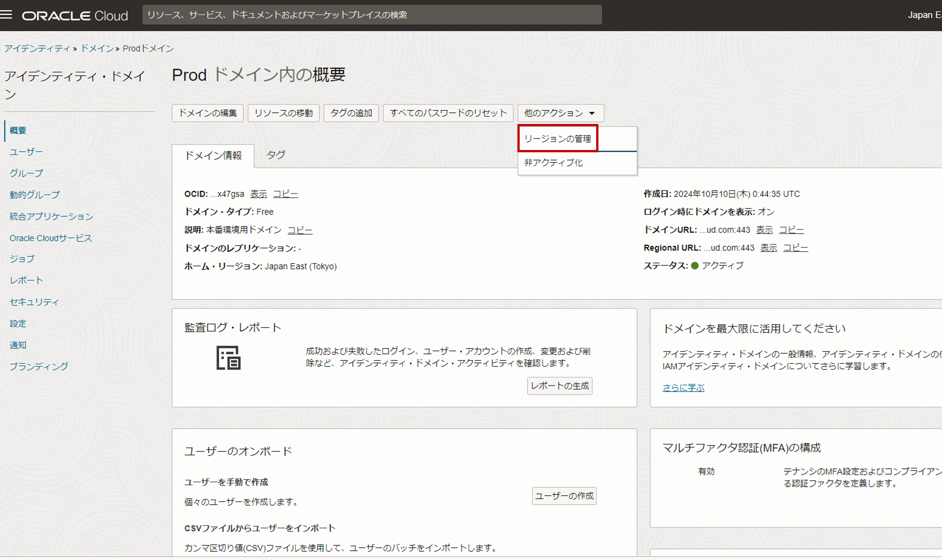Focus the resource search field
This screenshot has height=560, width=942.
(372, 15)
